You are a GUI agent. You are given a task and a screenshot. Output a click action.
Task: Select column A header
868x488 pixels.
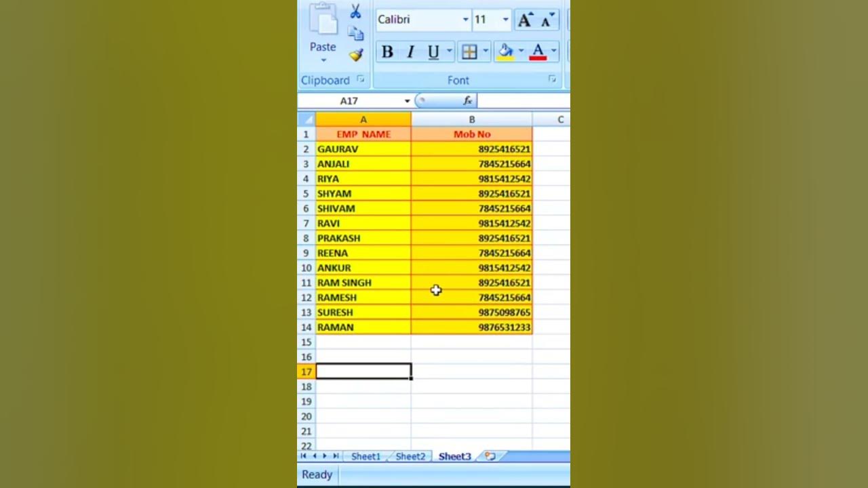[x=363, y=119]
